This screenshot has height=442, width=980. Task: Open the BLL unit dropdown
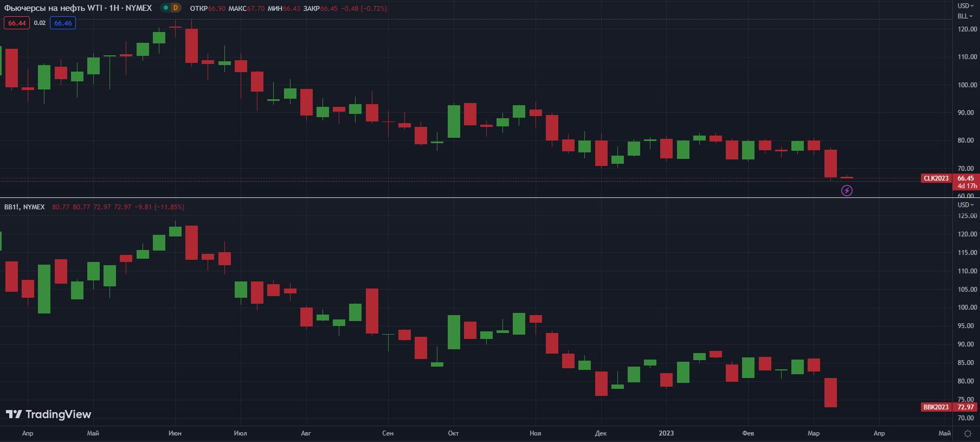[965, 16]
